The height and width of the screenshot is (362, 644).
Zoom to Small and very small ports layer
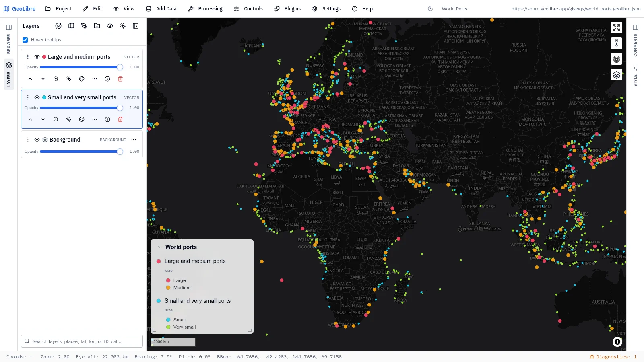56,119
